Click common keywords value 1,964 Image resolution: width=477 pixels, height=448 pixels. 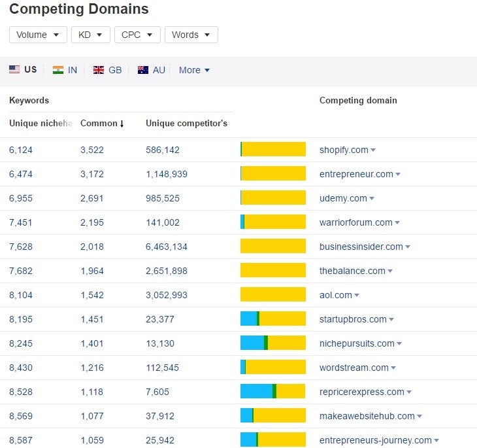92,271
